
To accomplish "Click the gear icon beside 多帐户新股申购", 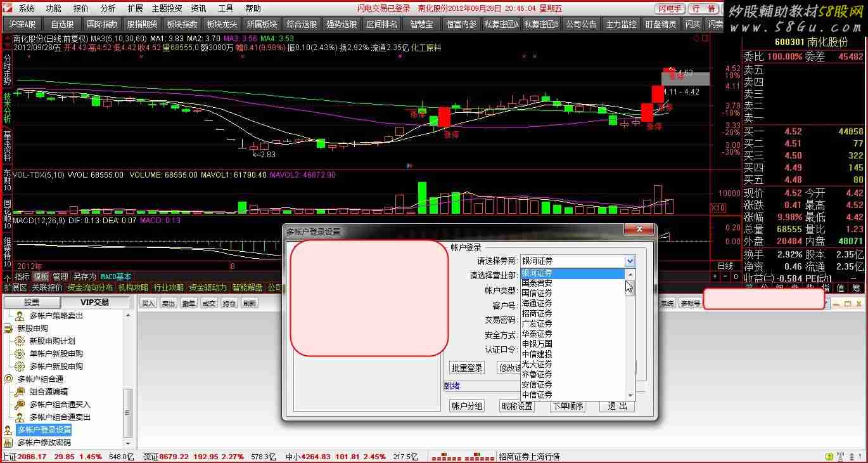I will pyautogui.click(x=20, y=367).
